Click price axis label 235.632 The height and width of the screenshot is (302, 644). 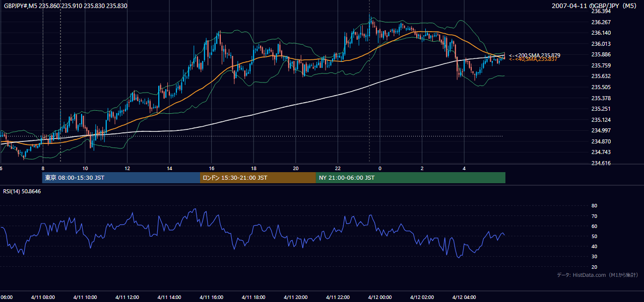pyautogui.click(x=601, y=76)
